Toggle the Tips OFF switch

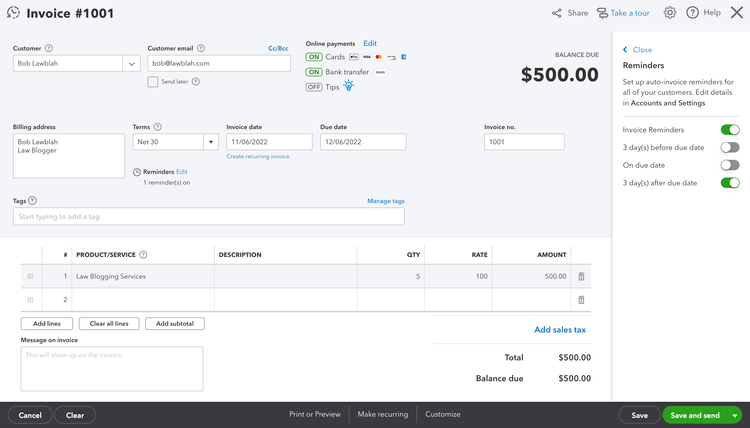[x=314, y=87]
